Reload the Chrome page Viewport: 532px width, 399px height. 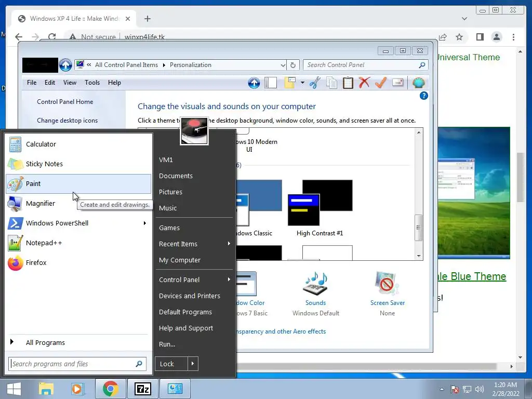pos(52,37)
